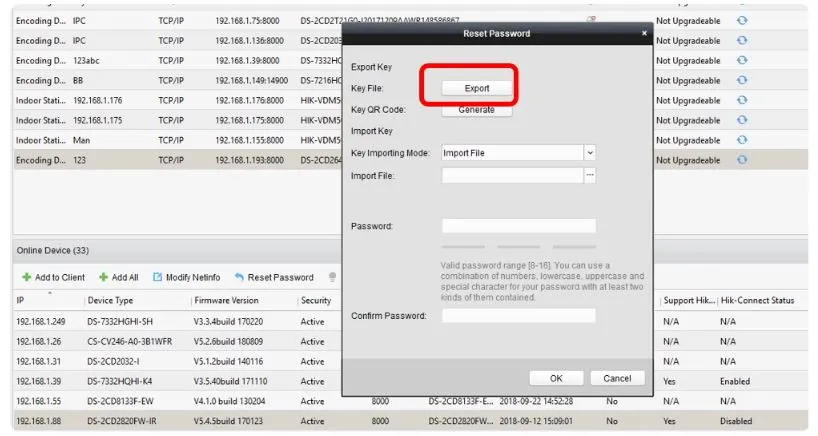Focus the Confirm Password field

click(518, 316)
